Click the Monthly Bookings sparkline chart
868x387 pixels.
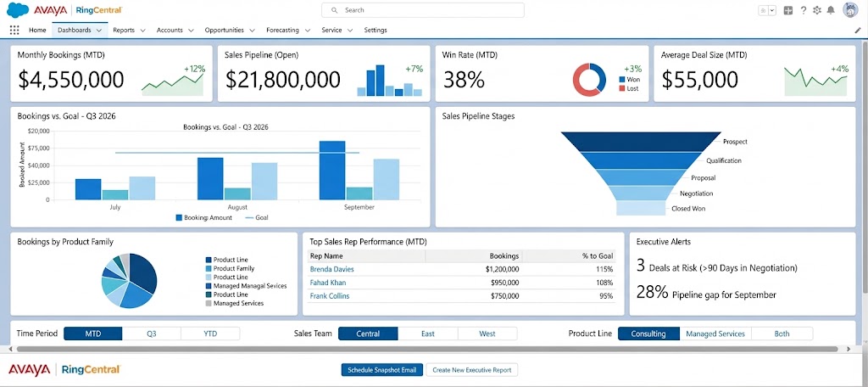pyautogui.click(x=173, y=84)
